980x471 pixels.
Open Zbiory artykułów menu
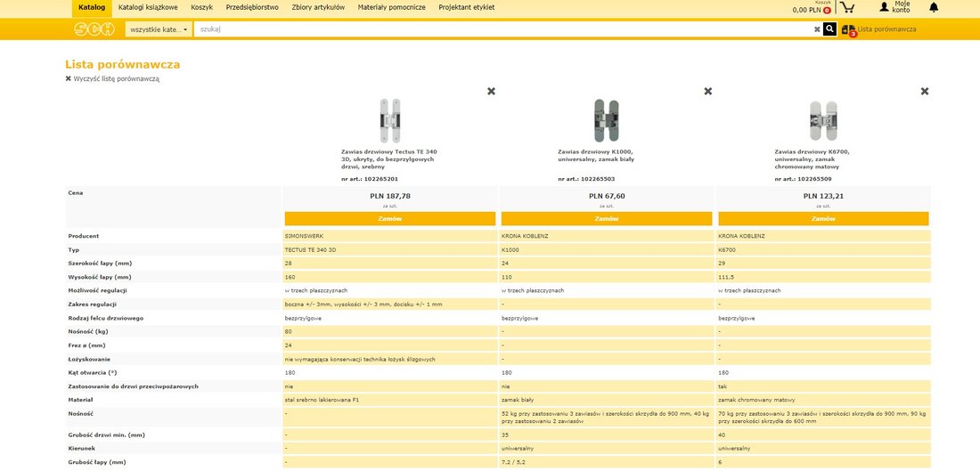point(318,7)
